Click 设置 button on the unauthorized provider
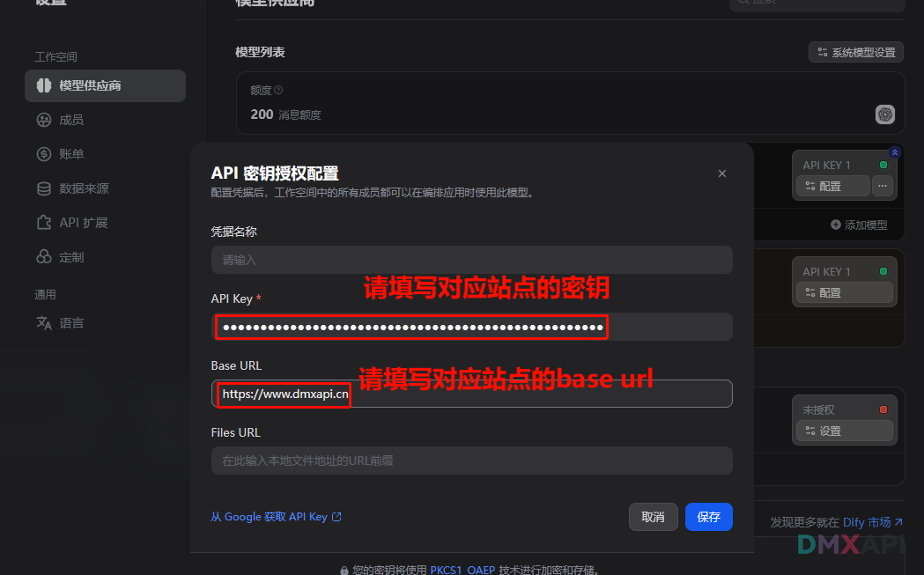Viewport: 924px width, 575px height. coord(844,431)
